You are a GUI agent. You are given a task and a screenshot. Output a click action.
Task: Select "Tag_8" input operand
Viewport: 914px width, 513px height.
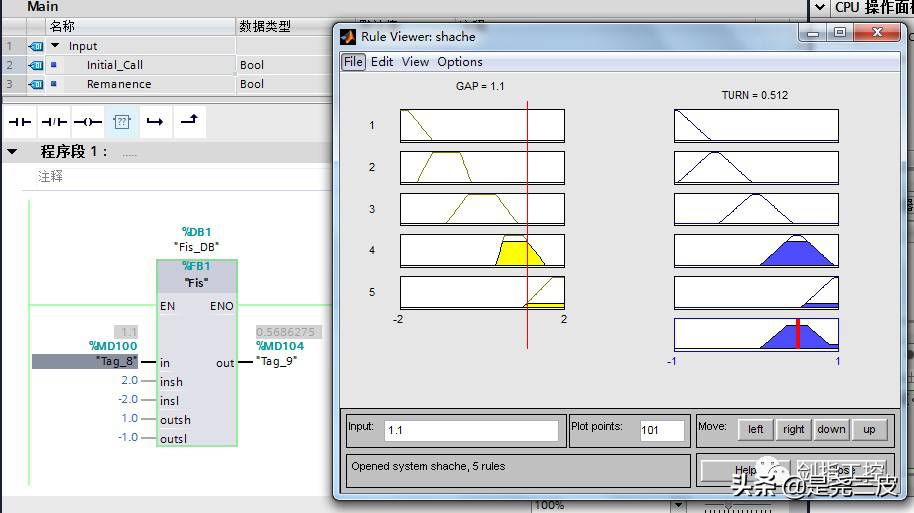point(85,361)
